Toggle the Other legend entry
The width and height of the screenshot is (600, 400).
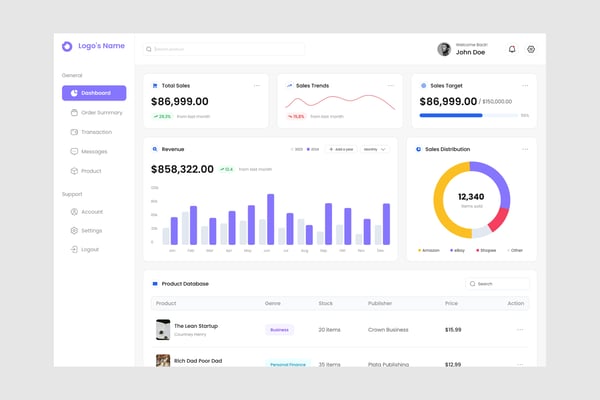(x=515, y=250)
